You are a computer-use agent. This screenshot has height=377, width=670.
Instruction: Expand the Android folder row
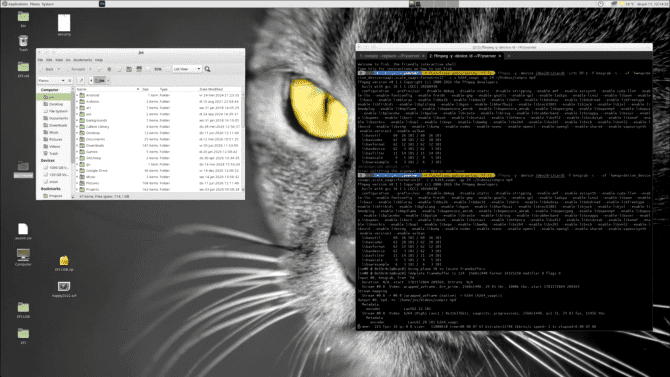pyautogui.click(x=77, y=95)
